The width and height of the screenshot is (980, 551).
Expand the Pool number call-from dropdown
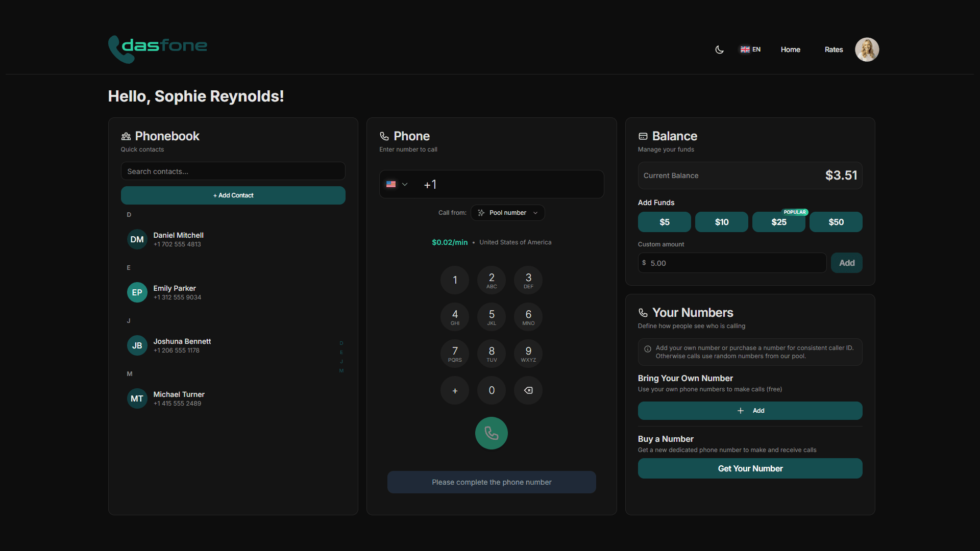(x=508, y=213)
